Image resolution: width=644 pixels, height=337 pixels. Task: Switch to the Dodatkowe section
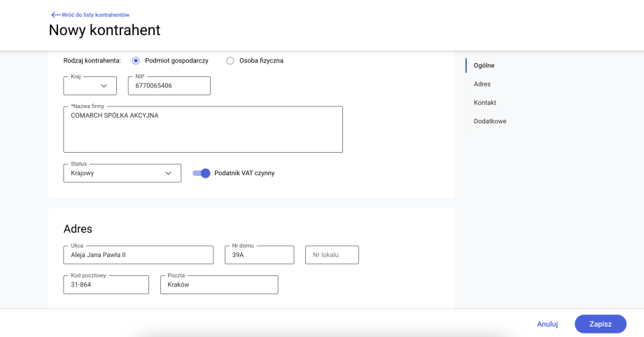pyautogui.click(x=489, y=121)
